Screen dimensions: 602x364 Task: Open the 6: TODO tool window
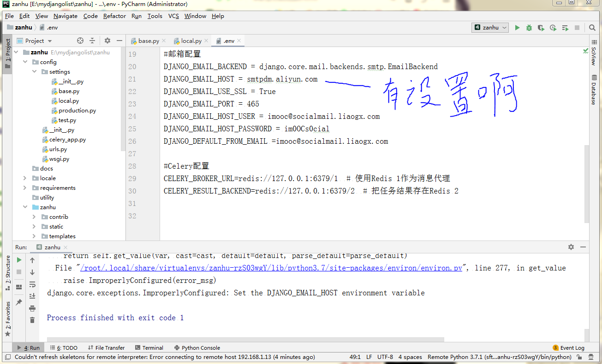point(64,348)
